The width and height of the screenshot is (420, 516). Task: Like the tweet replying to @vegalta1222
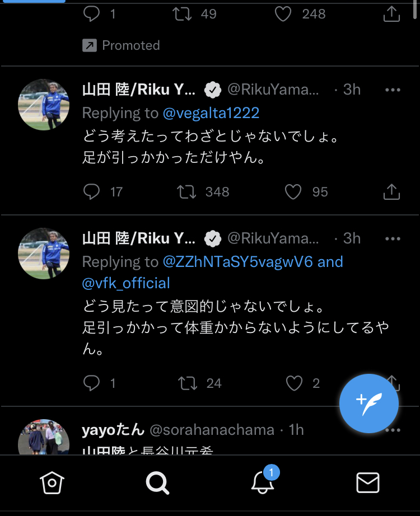(x=293, y=192)
